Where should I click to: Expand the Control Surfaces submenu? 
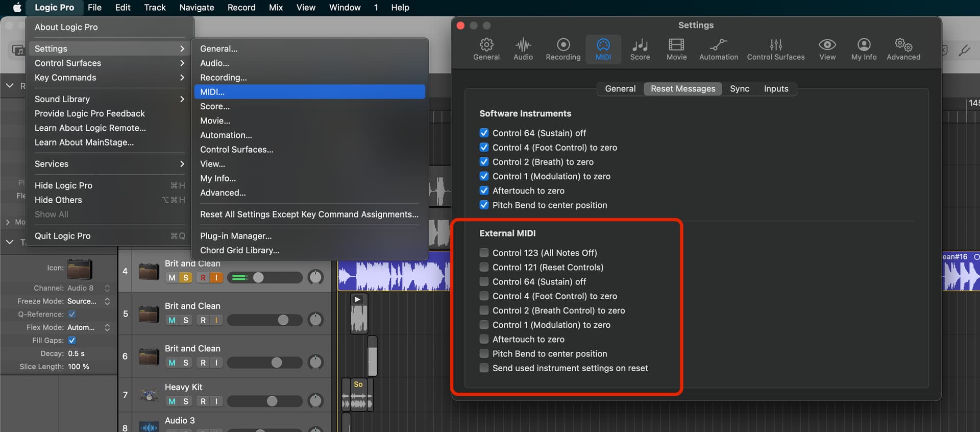click(110, 63)
